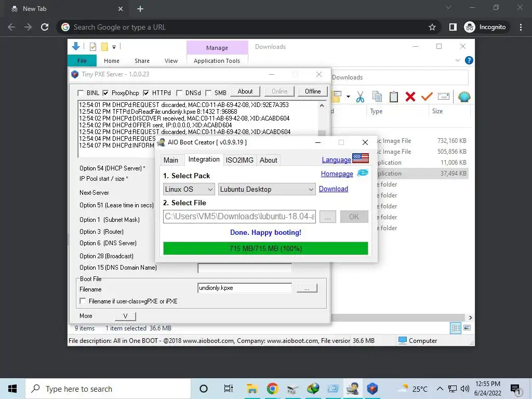The height and width of the screenshot is (399, 532).
Task: Click the New folder icon in quick access toolbar
Action: click(104, 47)
